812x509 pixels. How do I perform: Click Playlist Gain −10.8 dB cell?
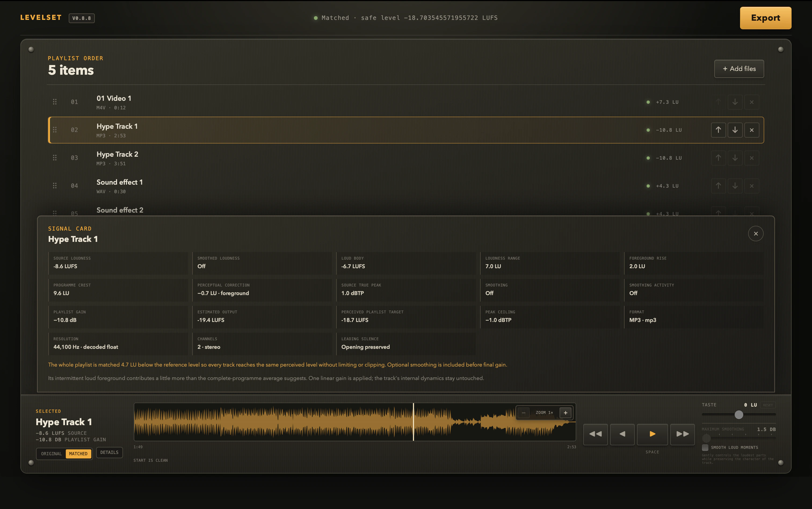point(118,317)
